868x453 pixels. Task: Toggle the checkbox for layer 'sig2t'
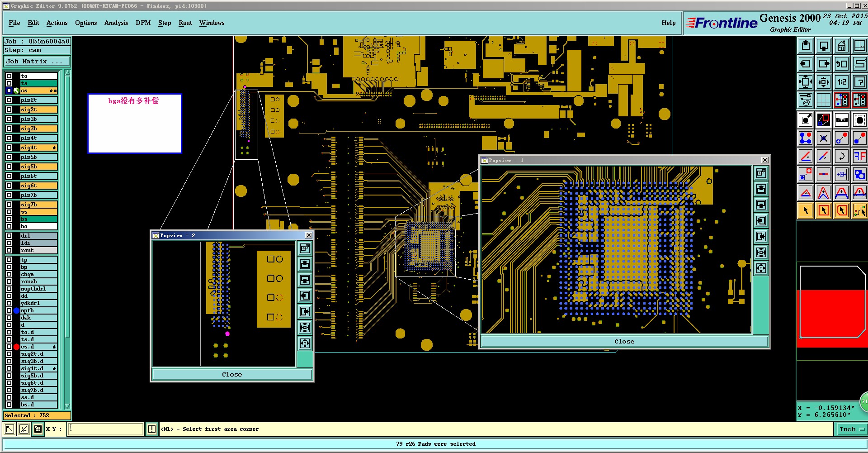click(x=9, y=110)
